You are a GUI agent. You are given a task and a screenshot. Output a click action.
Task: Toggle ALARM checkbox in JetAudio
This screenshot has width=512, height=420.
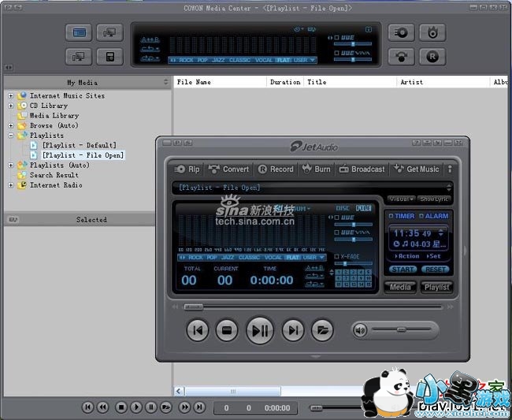(x=421, y=216)
